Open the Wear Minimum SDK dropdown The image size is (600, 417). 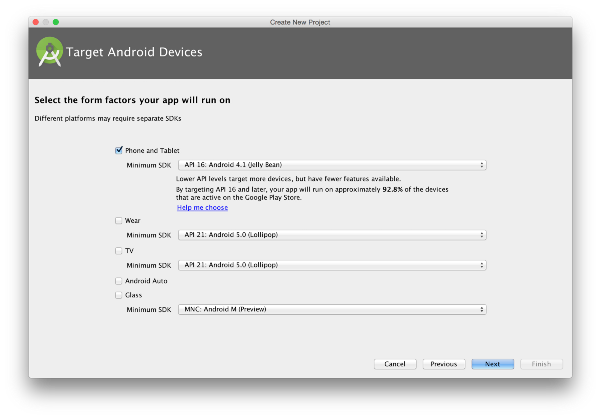point(332,235)
